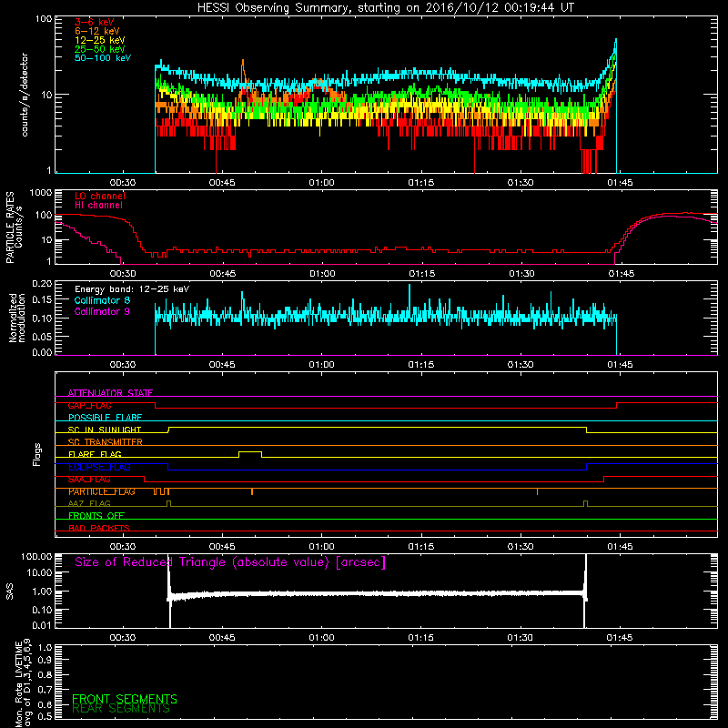Click the PARTICLE_FLAG label
Screen dimensions: 728x728
[102, 491]
